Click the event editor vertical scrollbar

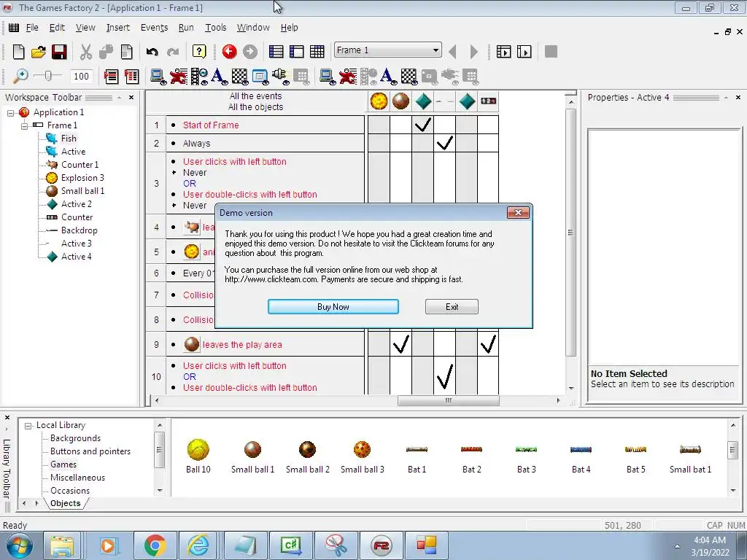click(570, 233)
